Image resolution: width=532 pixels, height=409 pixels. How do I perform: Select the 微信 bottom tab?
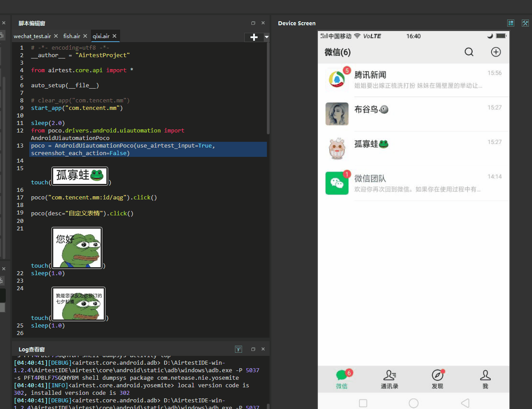pos(341,379)
